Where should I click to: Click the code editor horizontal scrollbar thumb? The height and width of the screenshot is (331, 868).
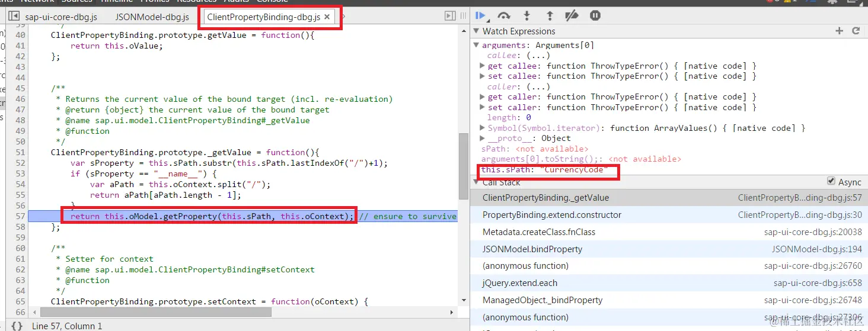point(155,311)
